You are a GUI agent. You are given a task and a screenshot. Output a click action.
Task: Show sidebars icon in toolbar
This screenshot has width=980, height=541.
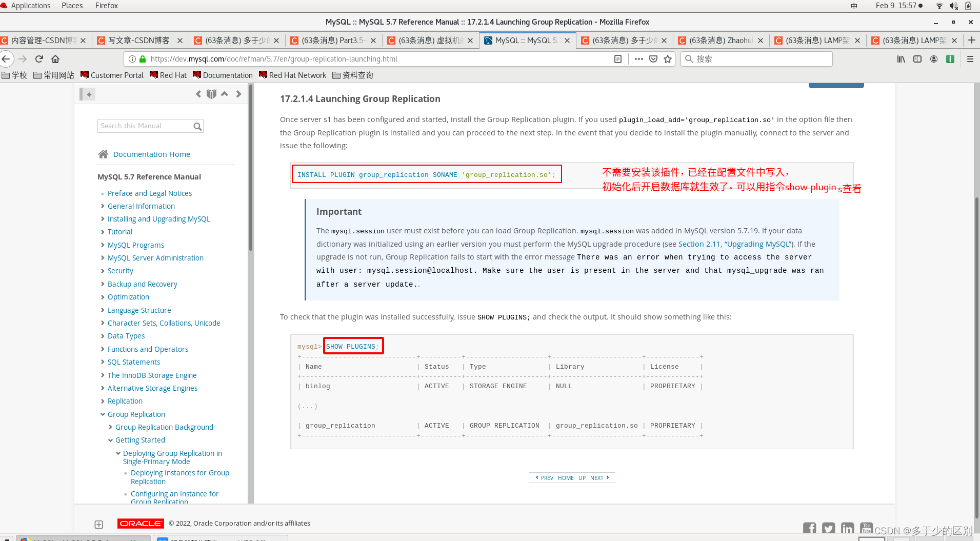pyautogui.click(x=917, y=59)
